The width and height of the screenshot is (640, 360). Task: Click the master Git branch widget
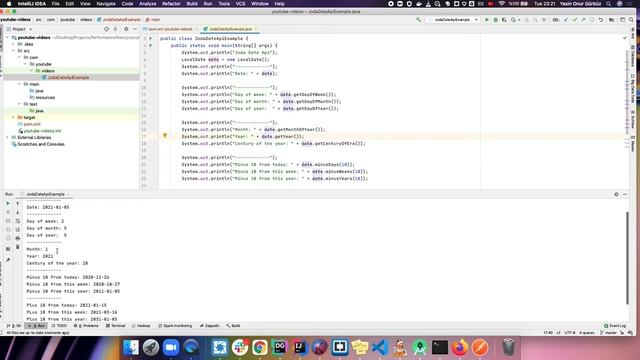pos(608,333)
